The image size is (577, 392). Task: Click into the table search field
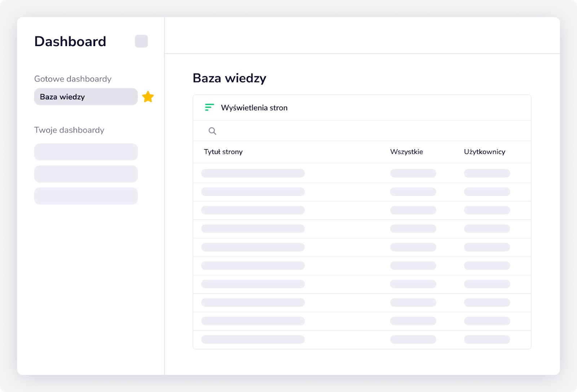pos(362,131)
